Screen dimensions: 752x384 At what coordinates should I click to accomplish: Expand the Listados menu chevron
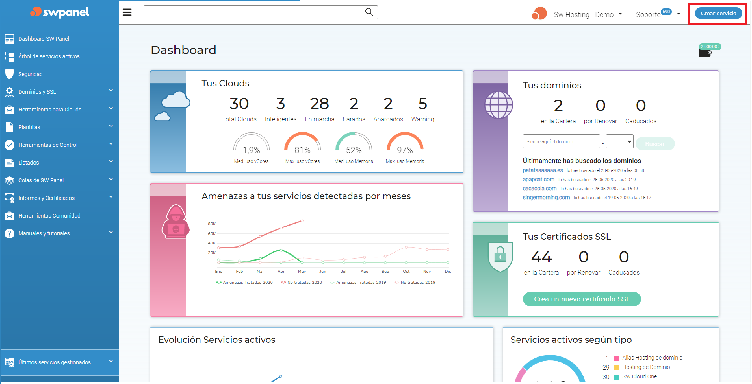coord(111,162)
